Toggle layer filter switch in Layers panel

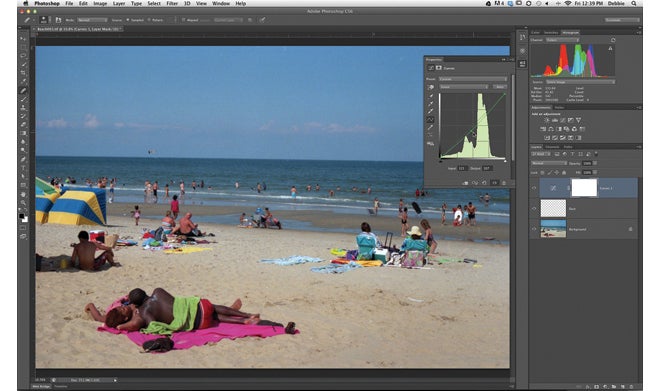tap(596, 154)
